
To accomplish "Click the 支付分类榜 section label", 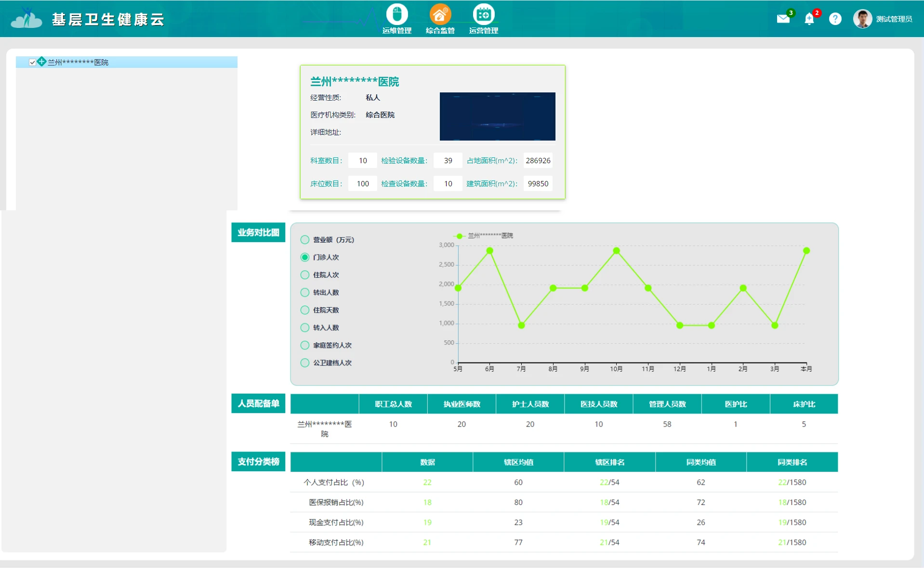I will [258, 462].
